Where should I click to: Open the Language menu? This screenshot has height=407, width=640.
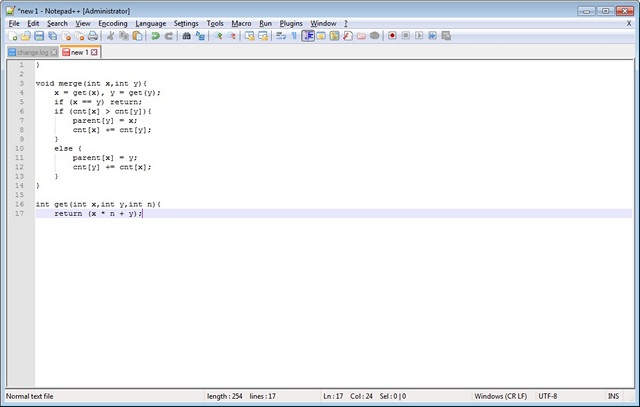[151, 24]
